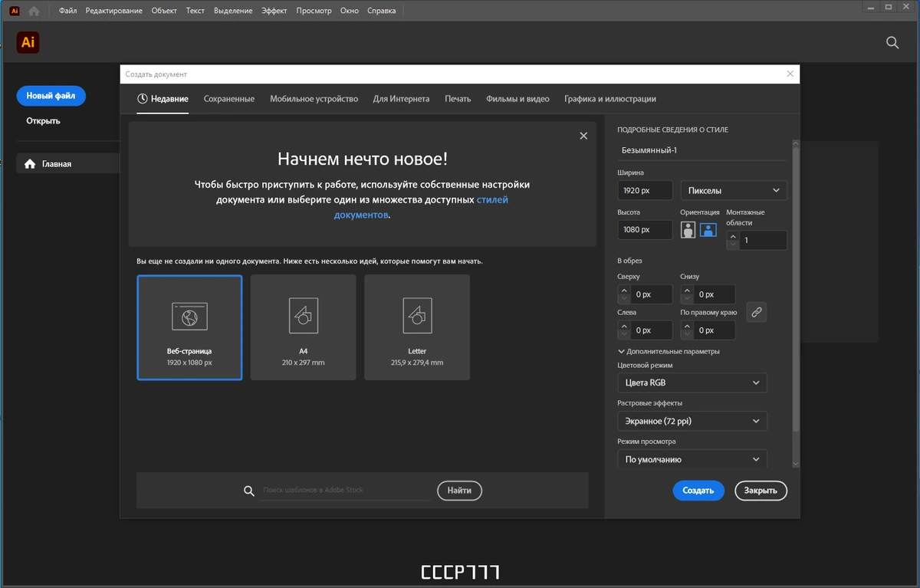
Task: Open the Справка menu
Action: 382,11
